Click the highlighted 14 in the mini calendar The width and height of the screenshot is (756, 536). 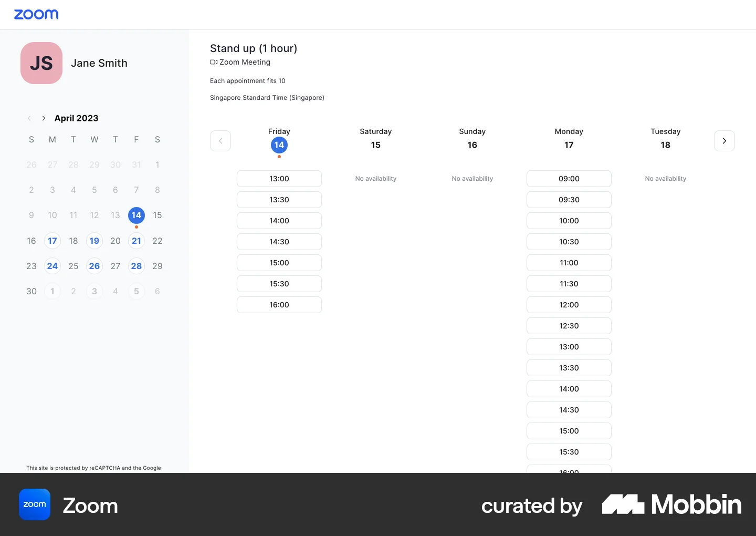136,215
